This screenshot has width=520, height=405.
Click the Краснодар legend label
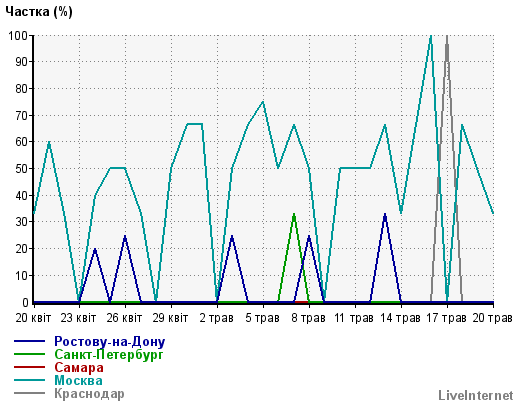point(89,394)
